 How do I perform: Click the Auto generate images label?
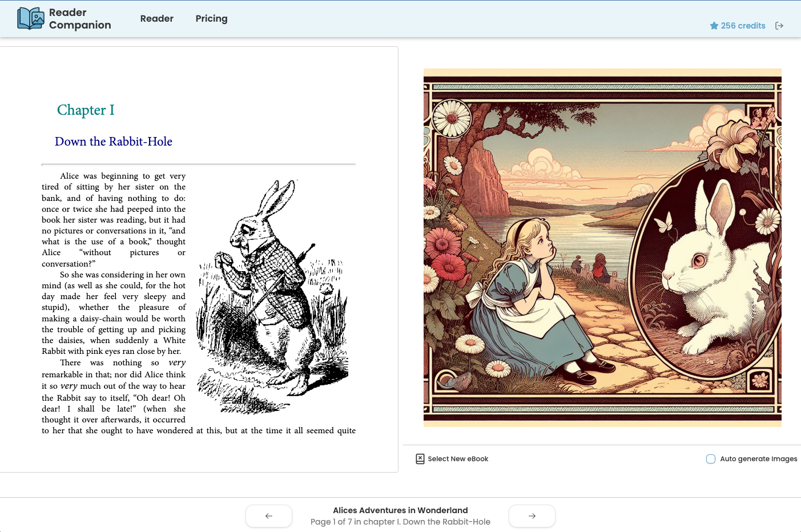pos(758,459)
